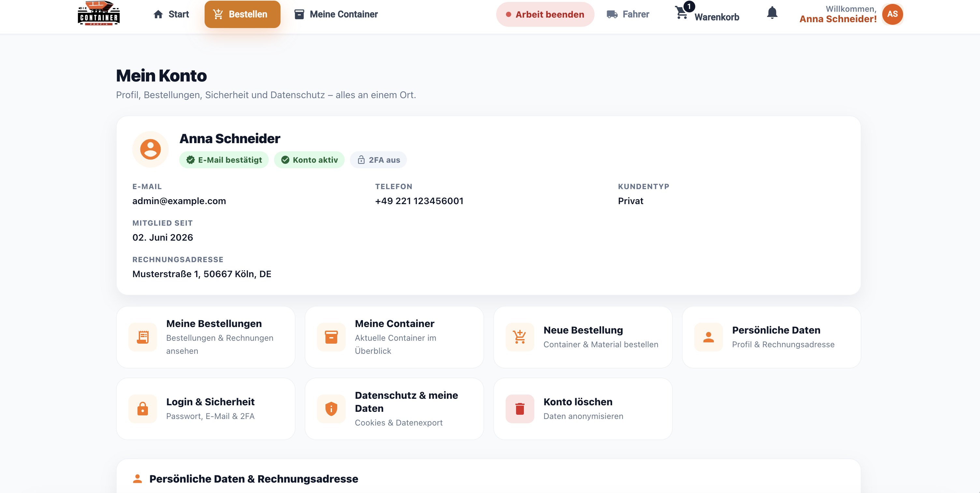Click address Musterstraße 1, 50667 Köln, DE
980x493 pixels.
202,274
